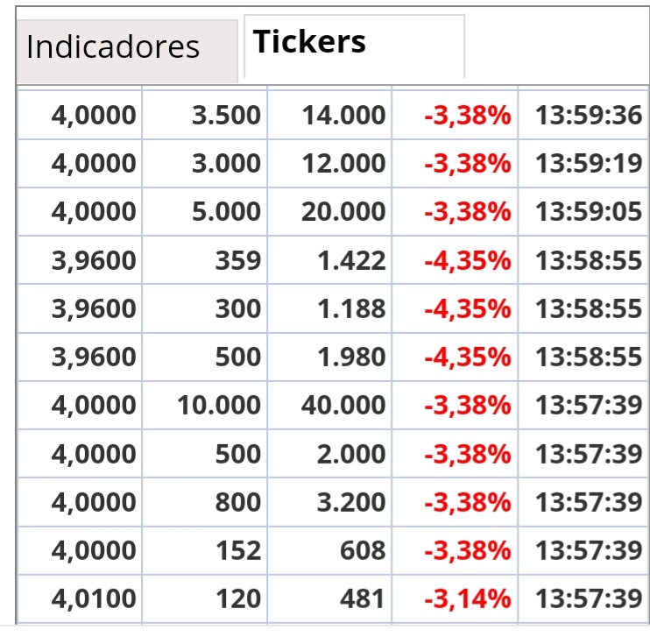The height and width of the screenshot is (644, 650).
Task: Click the -3,14% change cell
Action: coord(455,598)
